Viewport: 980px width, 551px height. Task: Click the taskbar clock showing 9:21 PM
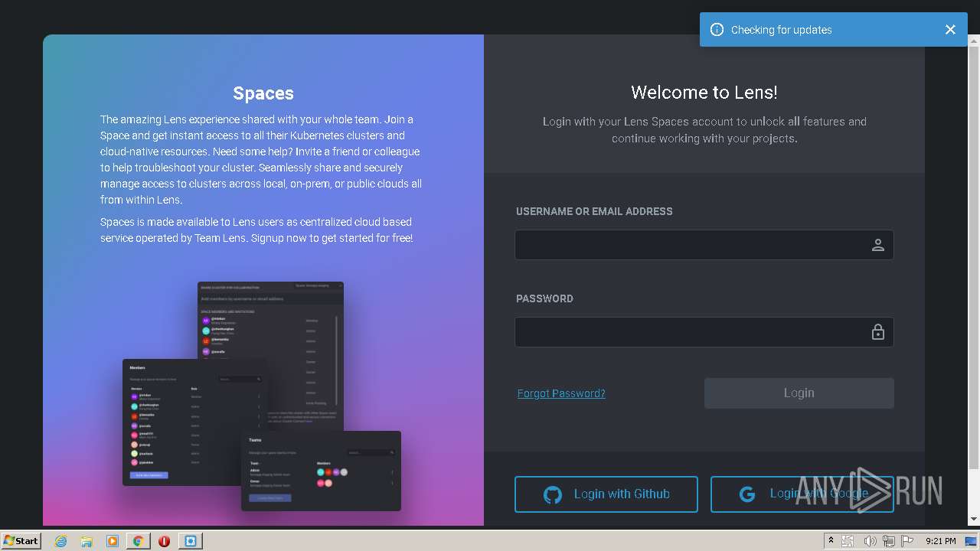[x=940, y=541]
